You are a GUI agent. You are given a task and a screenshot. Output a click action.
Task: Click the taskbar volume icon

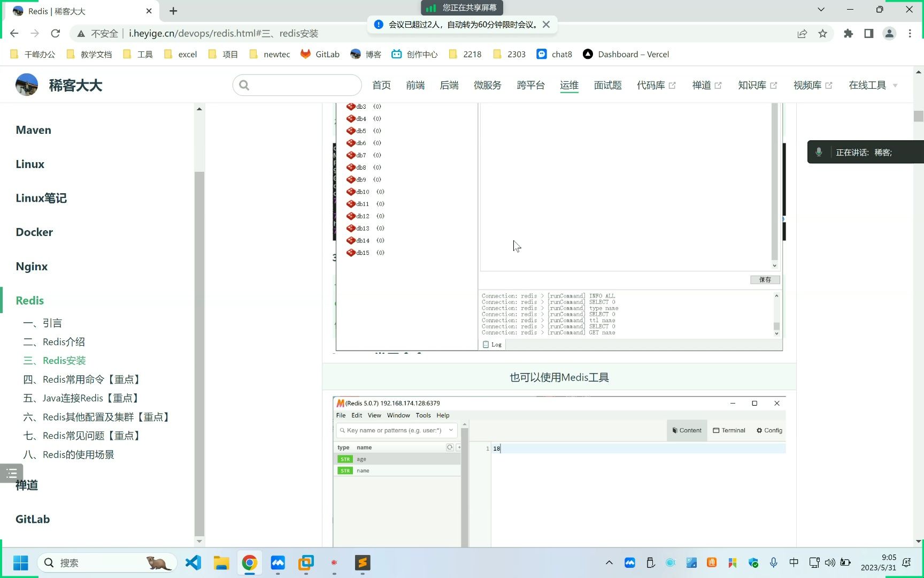click(x=830, y=562)
